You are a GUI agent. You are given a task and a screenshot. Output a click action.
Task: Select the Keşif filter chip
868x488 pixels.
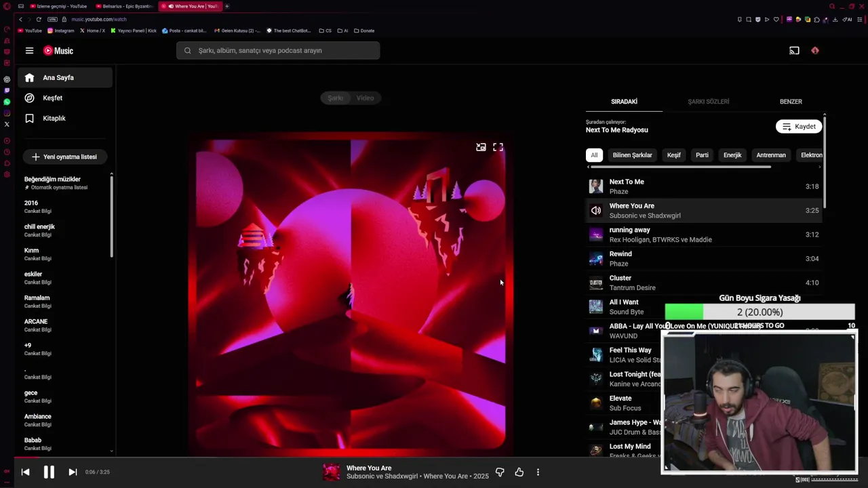673,155
